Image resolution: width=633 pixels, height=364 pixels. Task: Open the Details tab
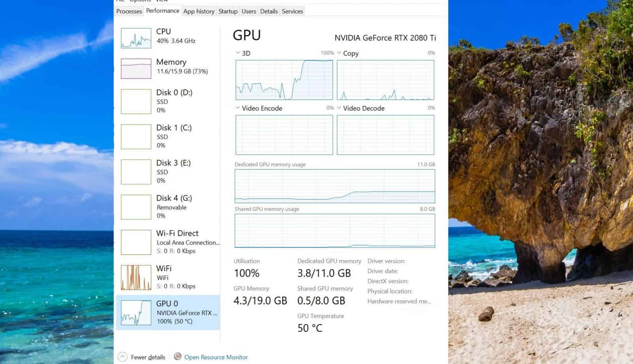269,11
